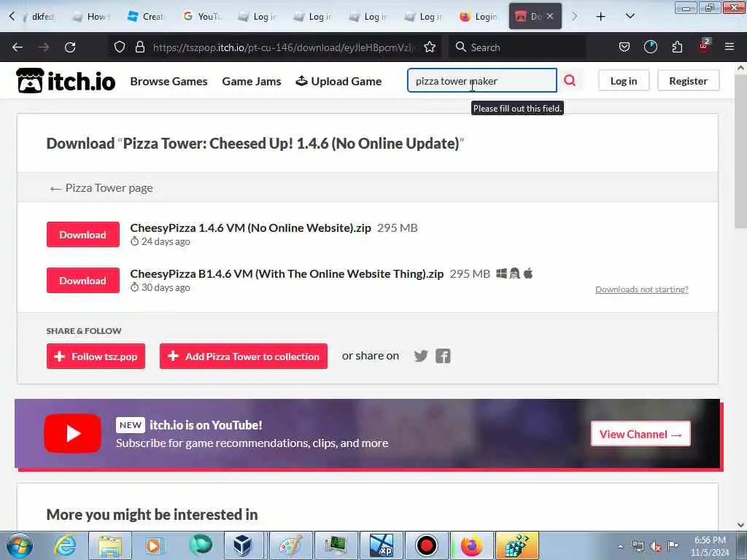Click scrollbar down arrow

point(740,525)
